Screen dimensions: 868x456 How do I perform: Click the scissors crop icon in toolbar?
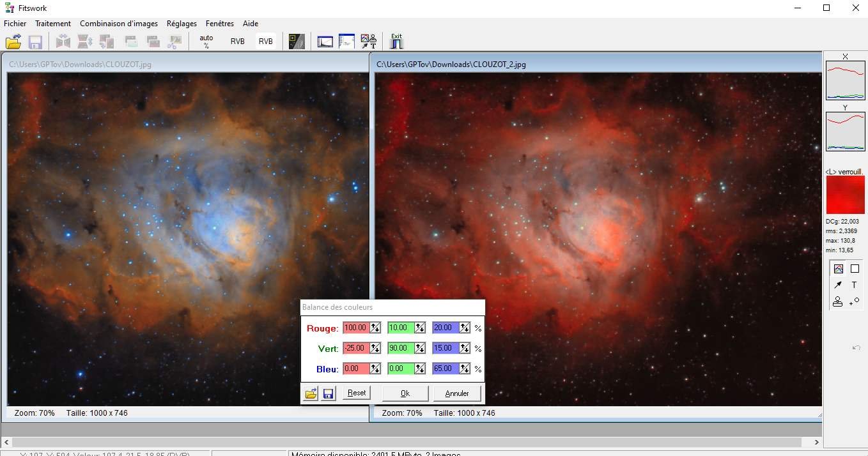click(x=174, y=42)
